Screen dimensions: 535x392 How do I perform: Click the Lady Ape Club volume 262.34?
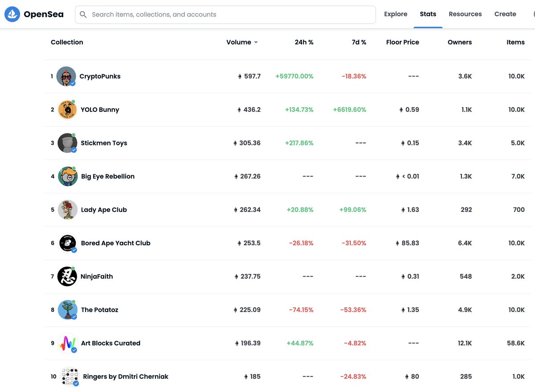250,210
